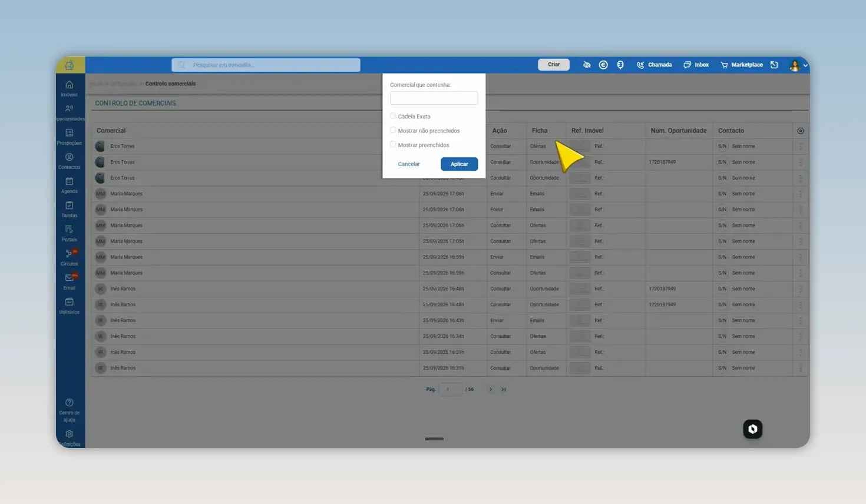
Task: Open the table column settings gear
Action: coord(801,131)
